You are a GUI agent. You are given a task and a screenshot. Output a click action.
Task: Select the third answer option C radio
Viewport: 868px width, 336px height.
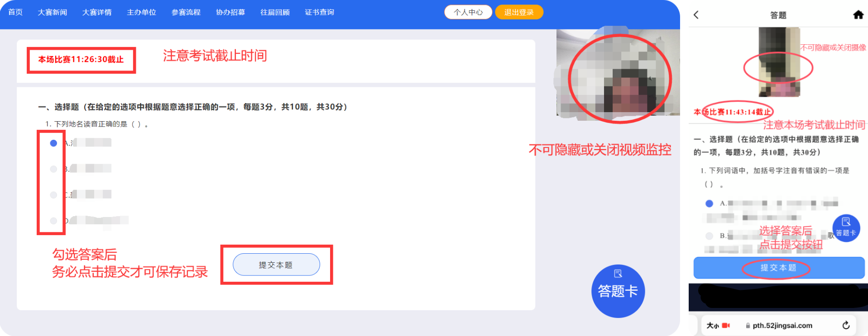[53, 195]
